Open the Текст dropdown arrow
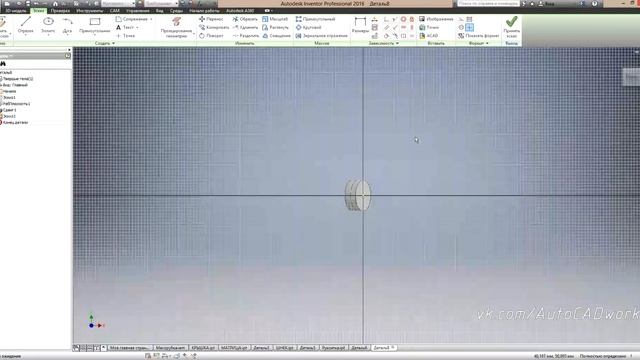This screenshot has width=640, height=360. tap(137, 27)
